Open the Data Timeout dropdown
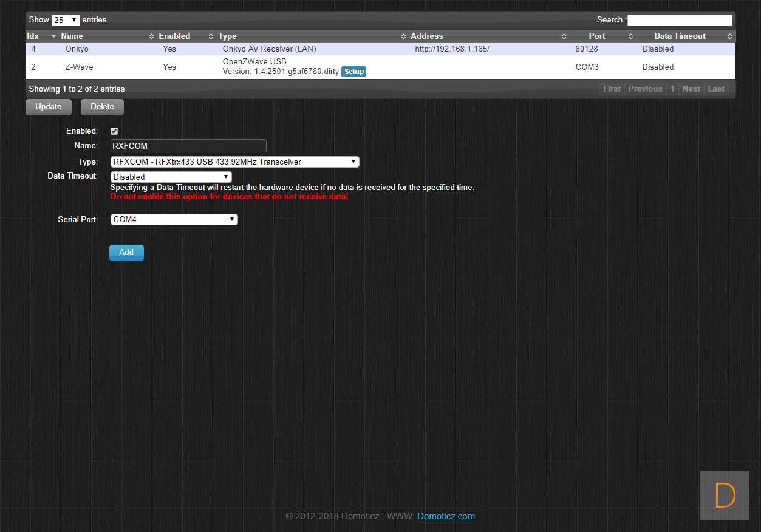Viewport: 761px width, 532px height. pyautogui.click(x=171, y=177)
